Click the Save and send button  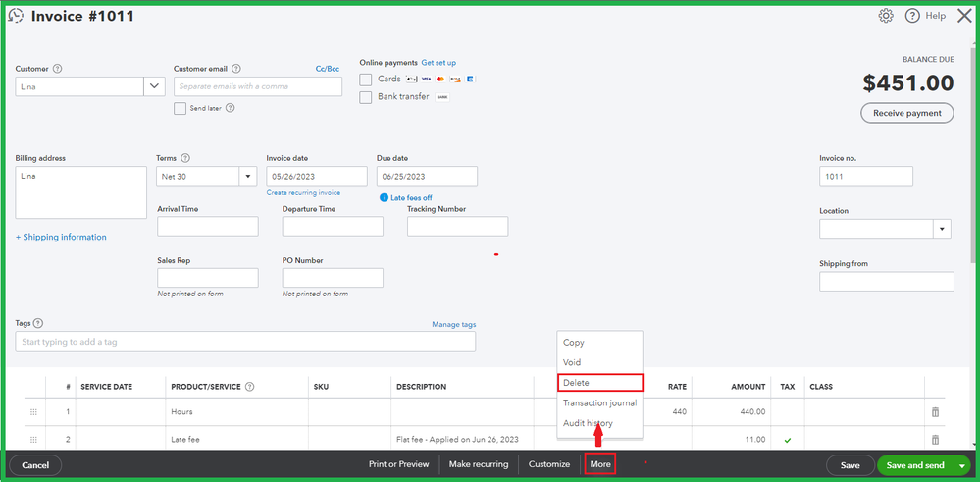[x=915, y=465]
